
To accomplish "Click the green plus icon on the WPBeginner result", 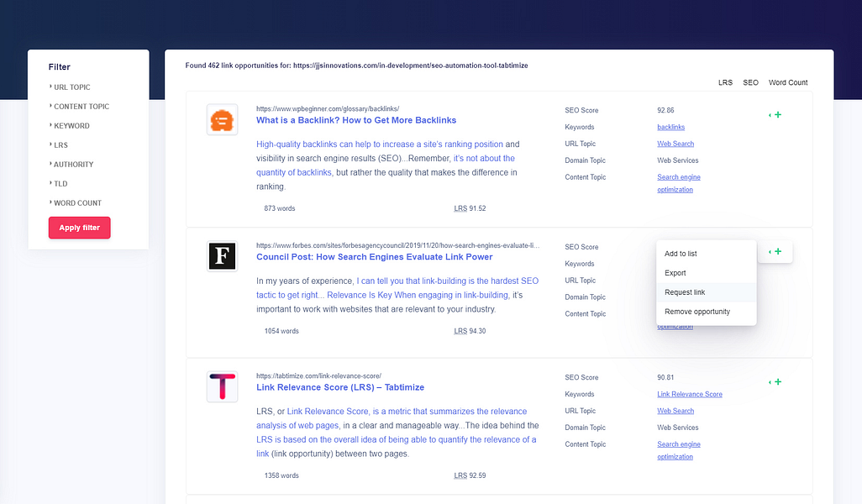I will (777, 114).
